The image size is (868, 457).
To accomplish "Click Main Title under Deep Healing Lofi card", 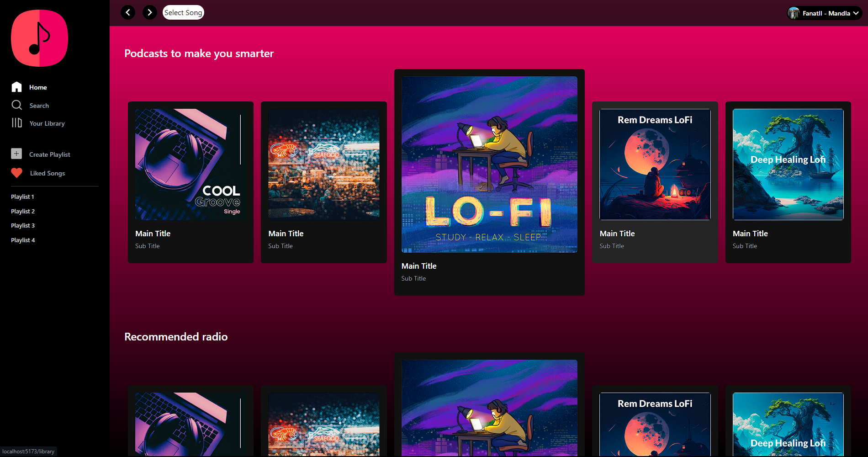I will (x=750, y=234).
